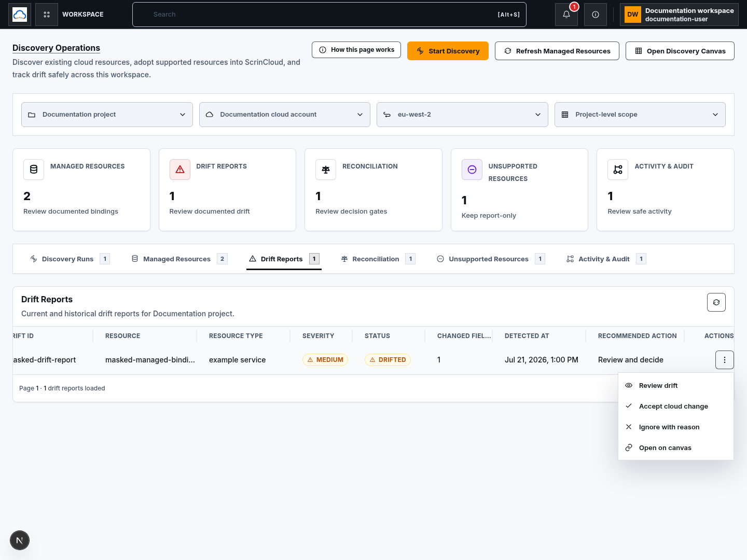Choose Review drift from the menu
Viewport: 747px width, 560px height.
[676, 385]
